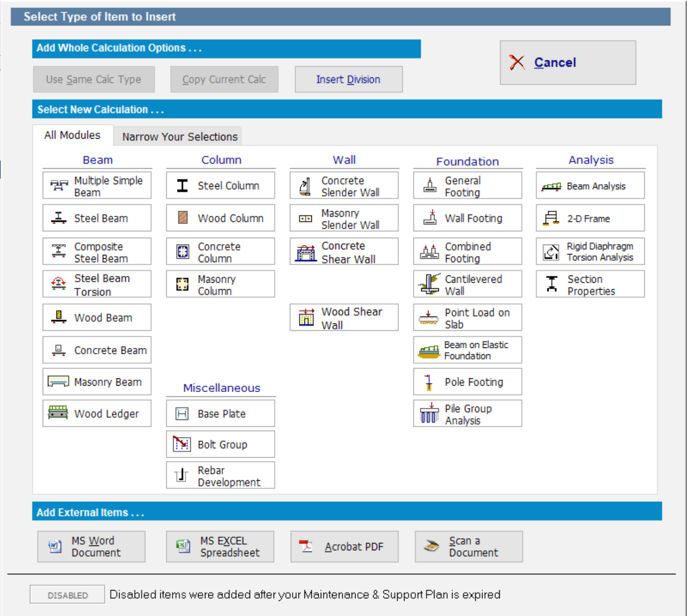Click the Steel Beam icon
Image resolution: width=687 pixels, height=616 pixels.
tap(59, 218)
